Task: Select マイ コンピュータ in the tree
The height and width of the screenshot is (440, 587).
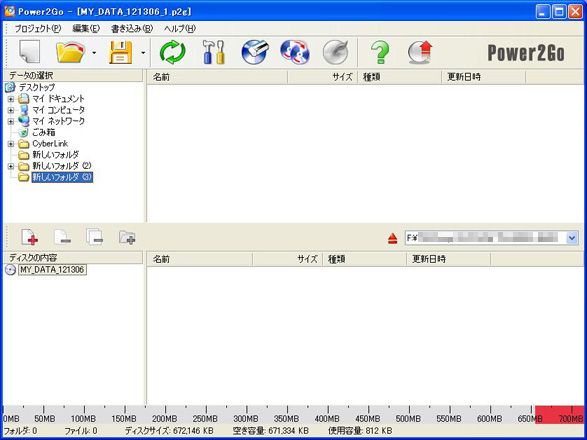Action: point(58,110)
